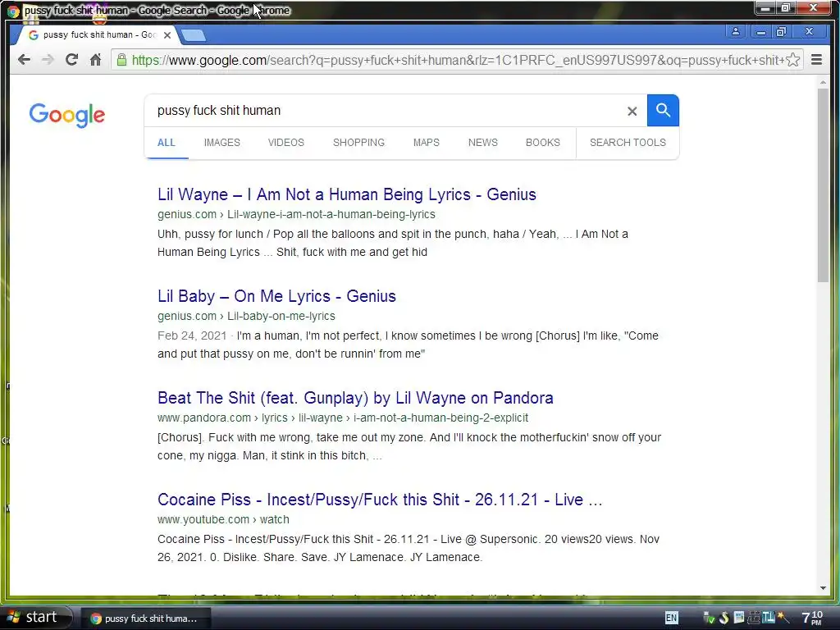Viewport: 840px width, 630px height.
Task: Click the Chrome user profile icon
Action: (x=736, y=32)
